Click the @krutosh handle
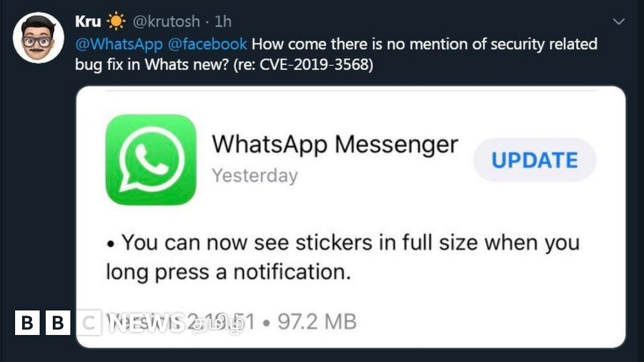The height and width of the screenshot is (362, 644). [166, 21]
